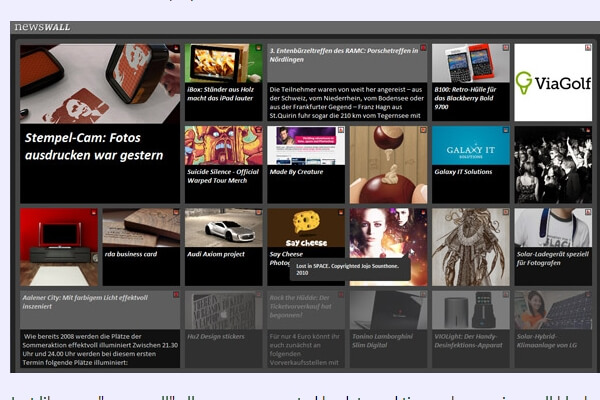Open 'Rock the Hidde' ticket presale headline
The height and width of the screenshot is (400, 600).
tap(300, 306)
